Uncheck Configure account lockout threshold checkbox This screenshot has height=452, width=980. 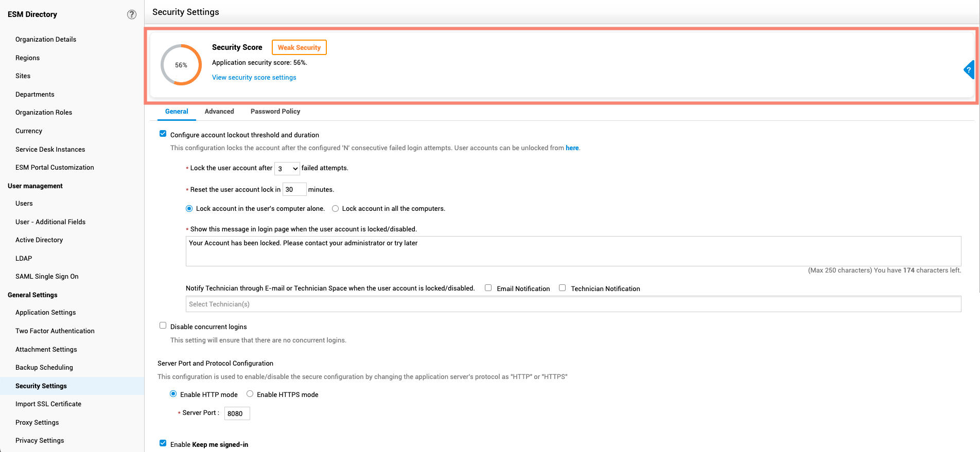click(163, 134)
